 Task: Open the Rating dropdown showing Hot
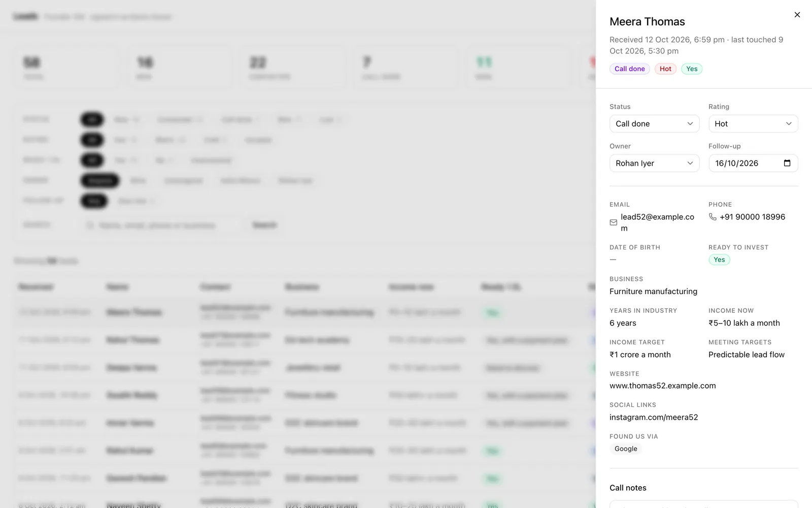point(753,123)
